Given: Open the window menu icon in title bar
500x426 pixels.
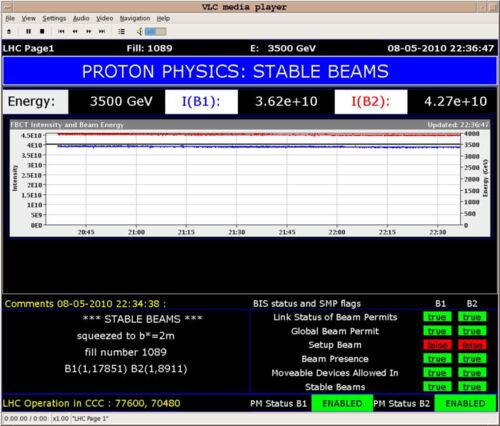Looking at the screenshot, I should (x=7, y=7).
